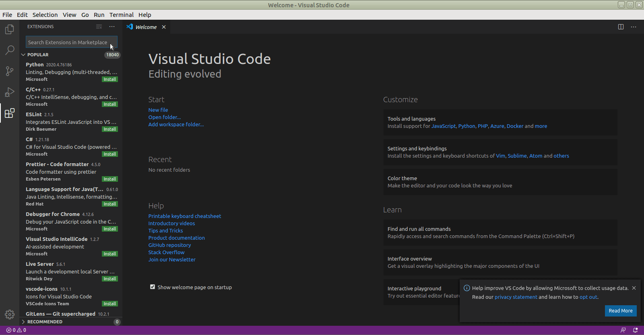Click the Docker language support link
Screen dimensions: 644x335
coord(515,126)
